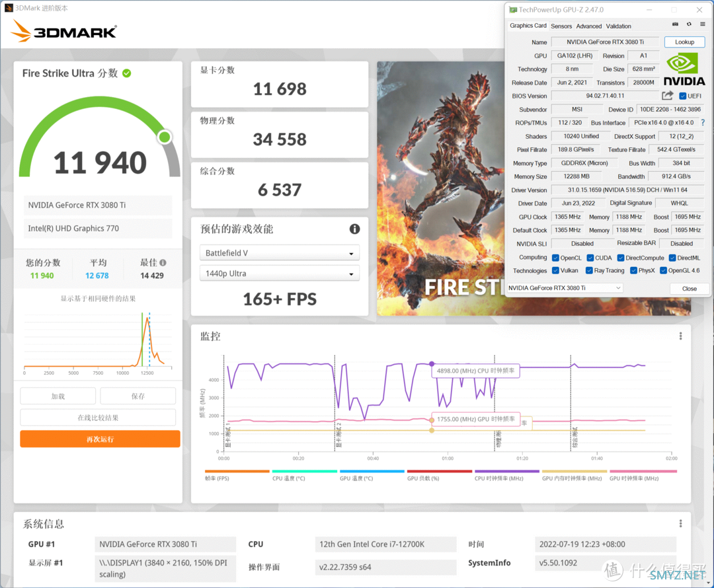This screenshot has width=714, height=588.
Task: Click the blue GPU 温度 legend swatch
Action: (x=372, y=472)
